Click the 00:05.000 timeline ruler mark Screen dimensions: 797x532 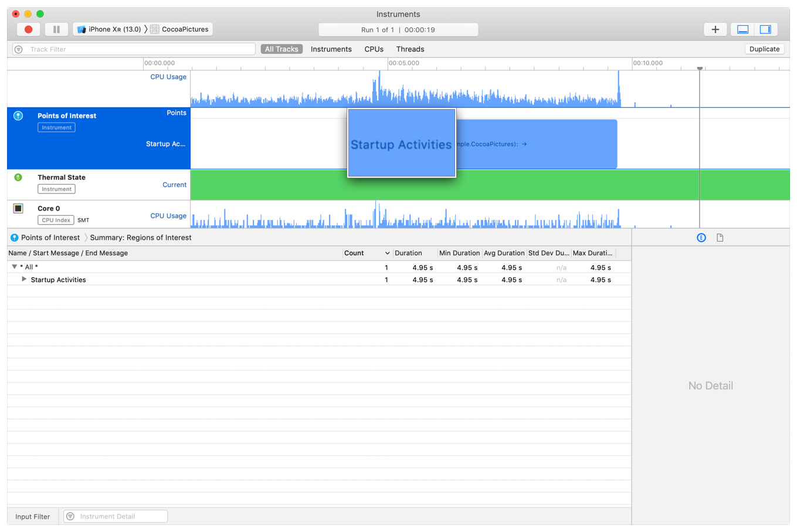point(405,63)
